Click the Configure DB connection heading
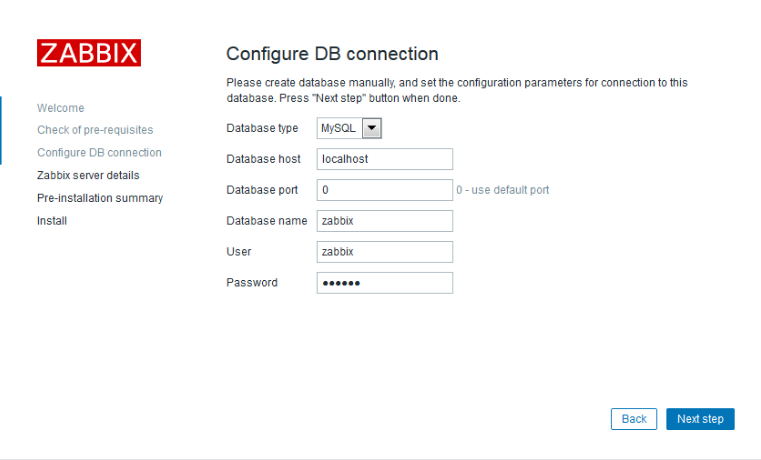Screen dimensions: 761x460 click(x=332, y=54)
